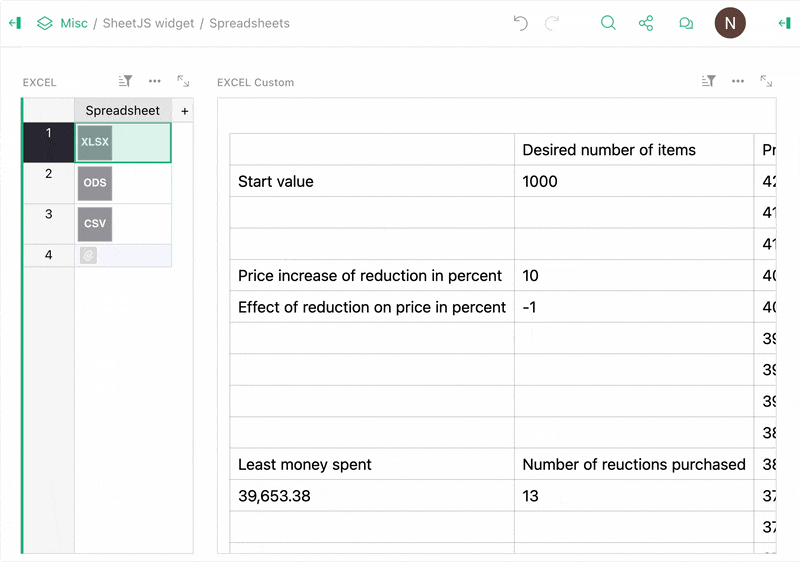
Task: Click the Misc workspace breadcrumb
Action: click(x=73, y=23)
